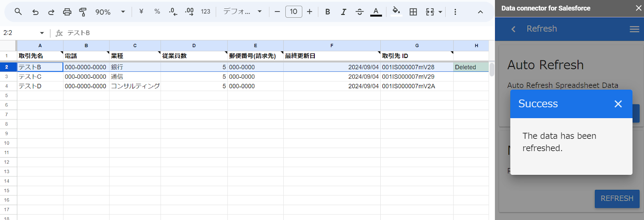644x220 pixels.
Task: Decrease font size with minus button
Action: click(x=277, y=12)
